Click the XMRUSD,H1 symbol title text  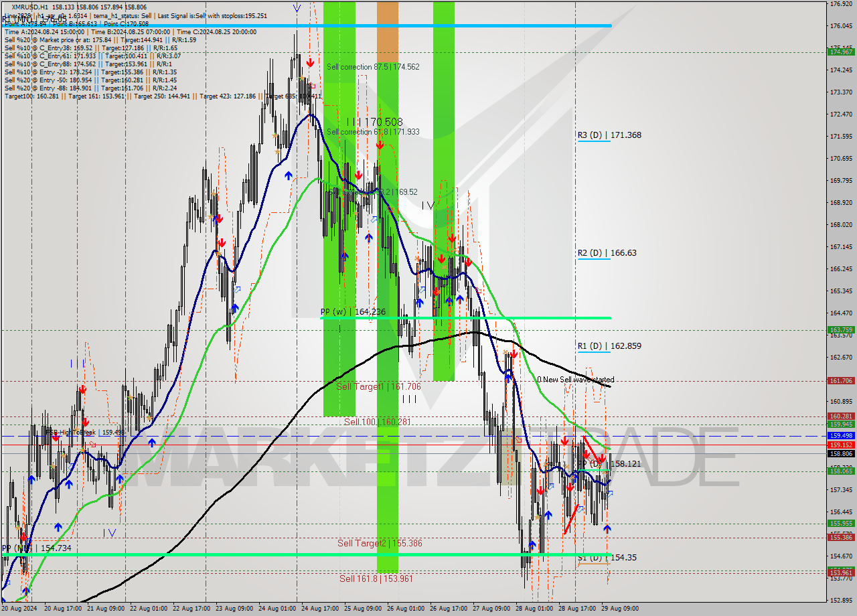(29, 7)
